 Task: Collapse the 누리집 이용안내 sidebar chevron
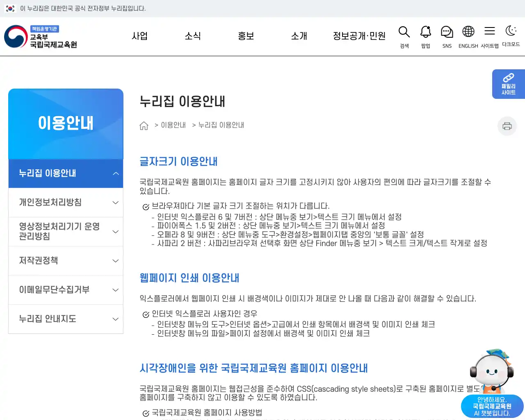tap(116, 173)
